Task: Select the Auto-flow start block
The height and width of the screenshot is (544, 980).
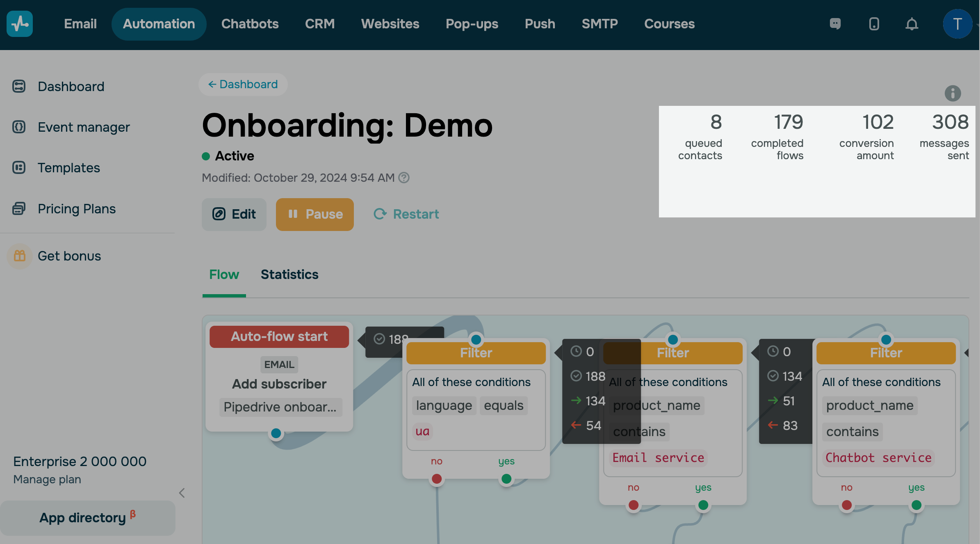Action: click(279, 336)
